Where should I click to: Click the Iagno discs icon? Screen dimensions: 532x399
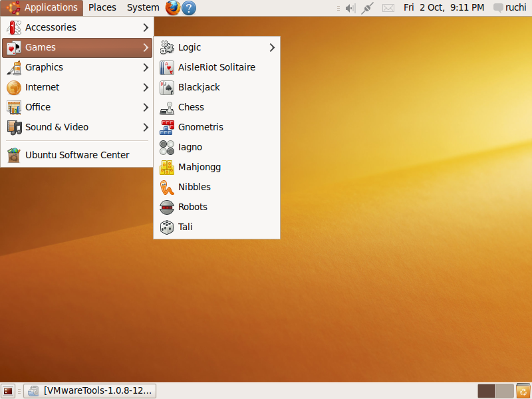[167, 147]
